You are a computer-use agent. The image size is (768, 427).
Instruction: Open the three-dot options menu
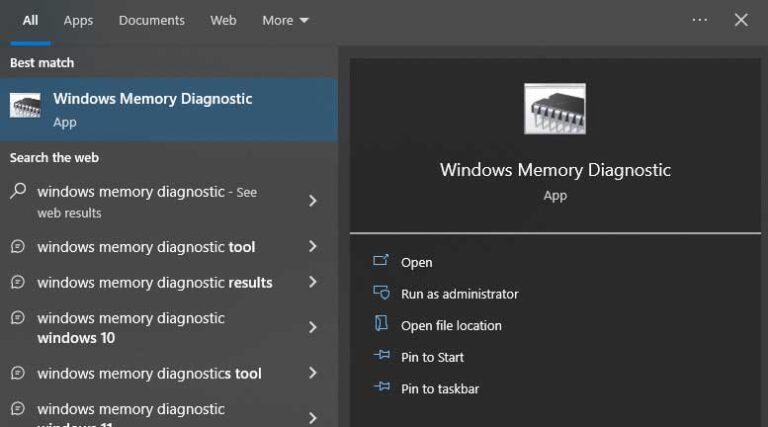point(700,20)
